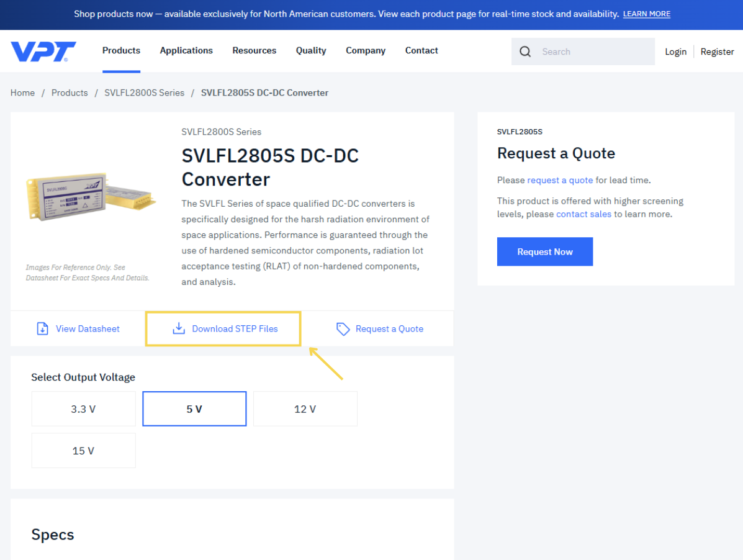Click the Specs heading
Screen dimensions: 743x560
[53, 535]
